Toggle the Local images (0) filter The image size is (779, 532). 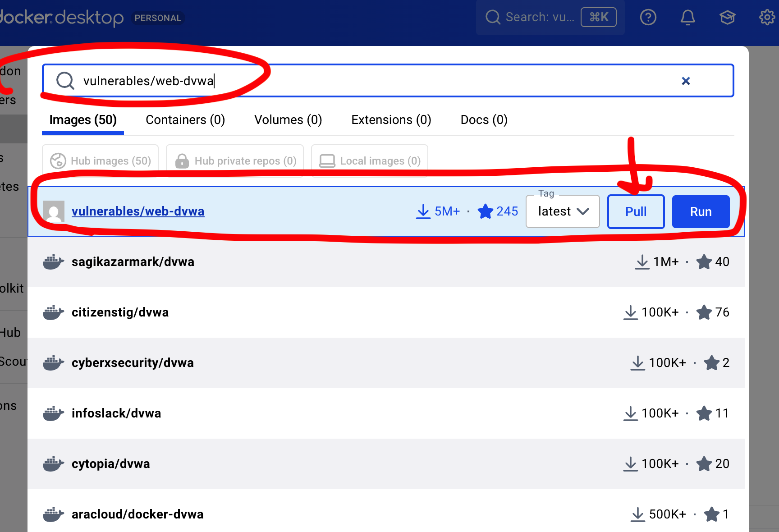point(370,161)
